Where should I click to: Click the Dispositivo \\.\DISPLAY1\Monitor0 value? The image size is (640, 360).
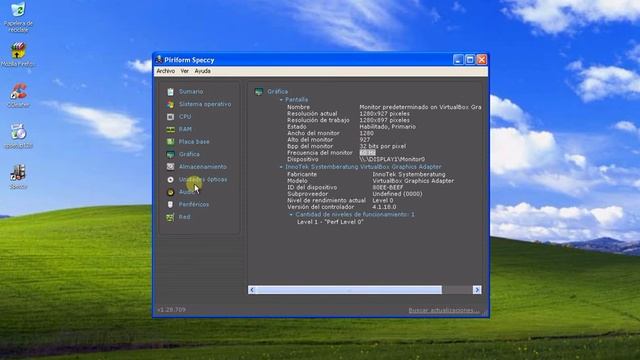(x=392, y=159)
